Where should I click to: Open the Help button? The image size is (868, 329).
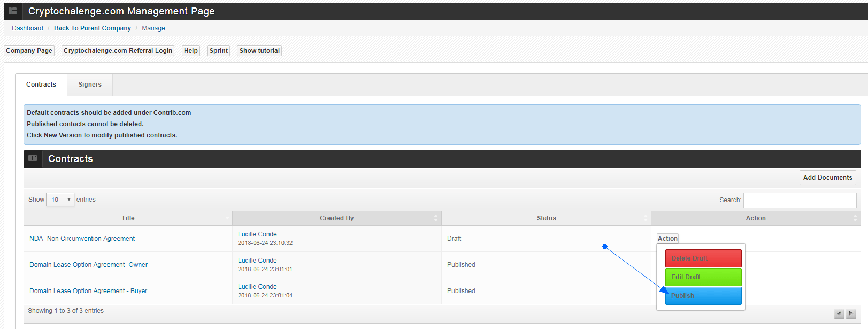[x=191, y=51]
